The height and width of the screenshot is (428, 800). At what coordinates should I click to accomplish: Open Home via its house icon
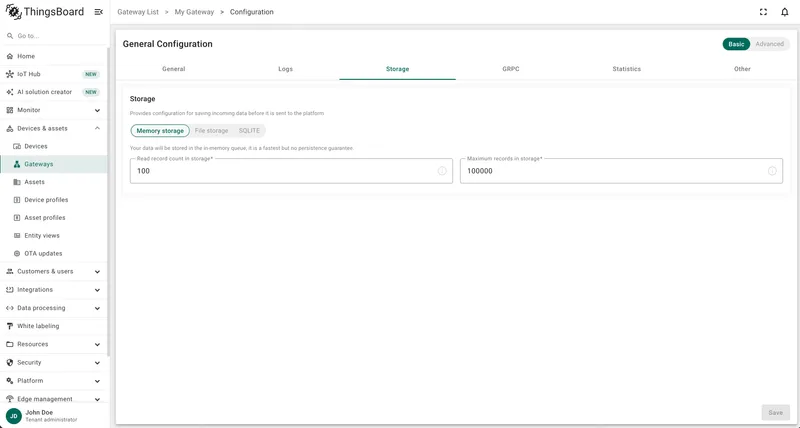coord(10,56)
